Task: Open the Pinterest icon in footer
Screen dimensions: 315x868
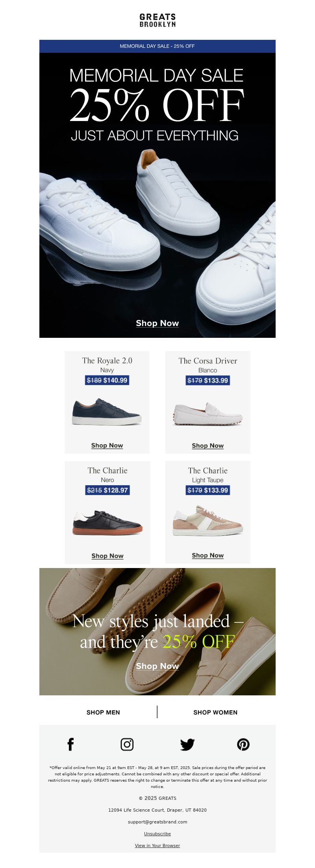Action: tap(243, 745)
